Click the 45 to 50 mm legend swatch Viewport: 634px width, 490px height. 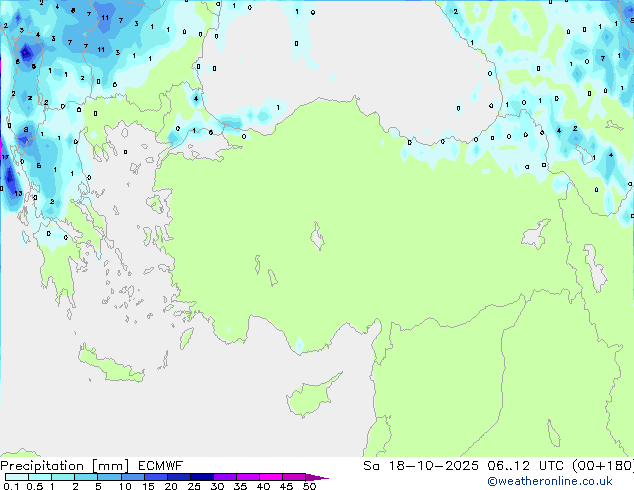294,477
